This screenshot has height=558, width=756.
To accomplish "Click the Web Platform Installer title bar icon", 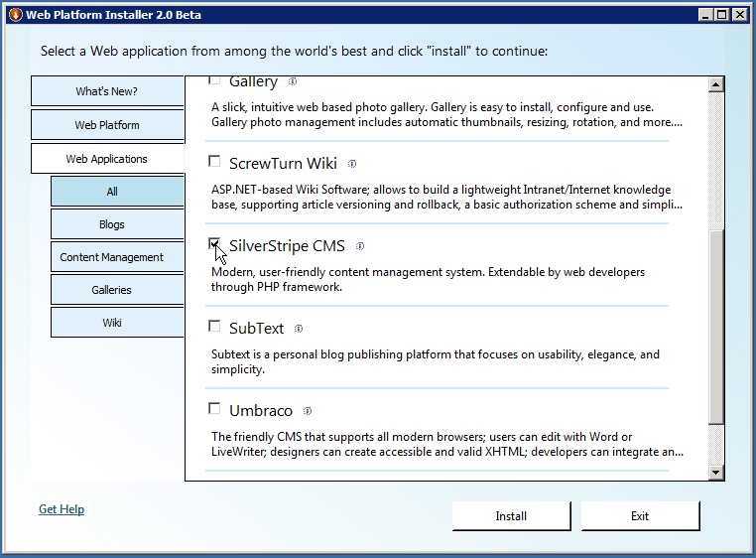I will tap(16, 15).
